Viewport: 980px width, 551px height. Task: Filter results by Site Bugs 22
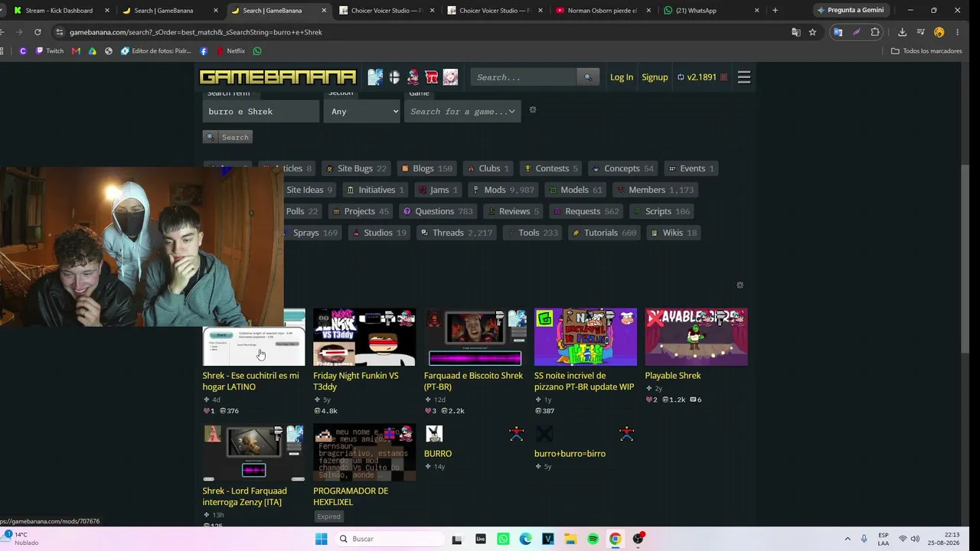pos(356,168)
